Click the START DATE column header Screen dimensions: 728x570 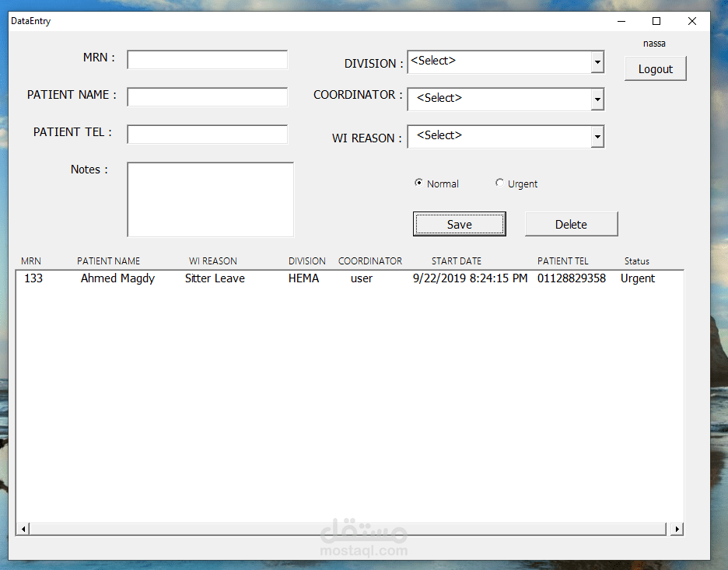(457, 261)
